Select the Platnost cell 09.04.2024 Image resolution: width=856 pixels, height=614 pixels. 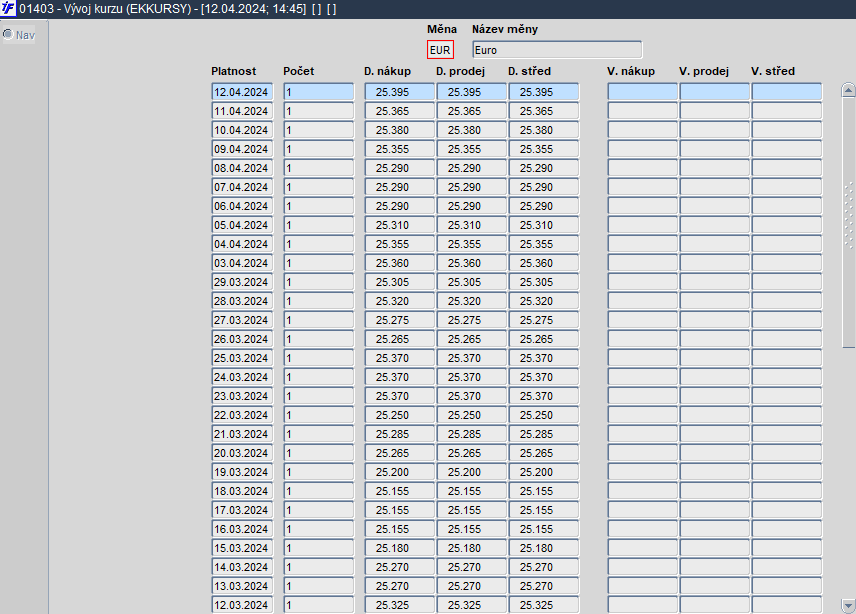pos(242,149)
